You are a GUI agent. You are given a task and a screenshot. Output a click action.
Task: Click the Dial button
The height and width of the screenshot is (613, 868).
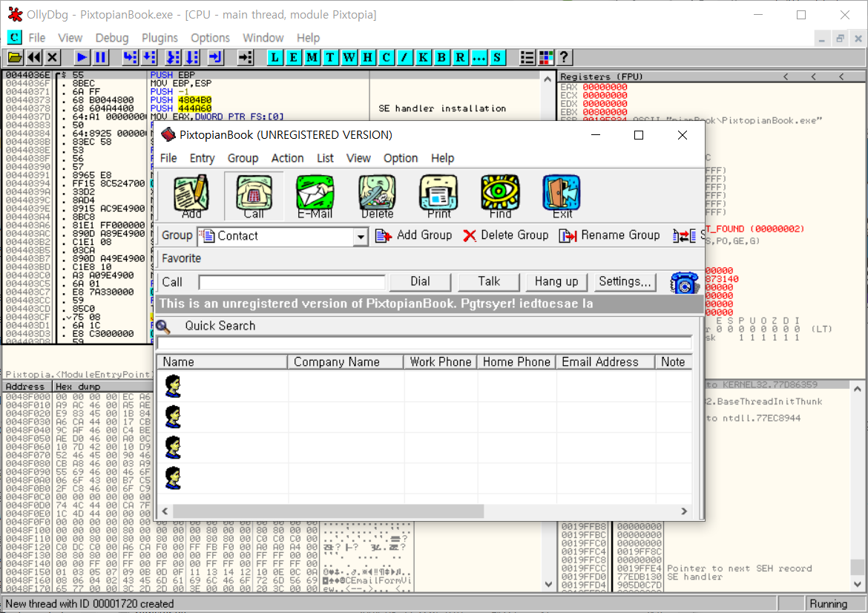pyautogui.click(x=420, y=282)
